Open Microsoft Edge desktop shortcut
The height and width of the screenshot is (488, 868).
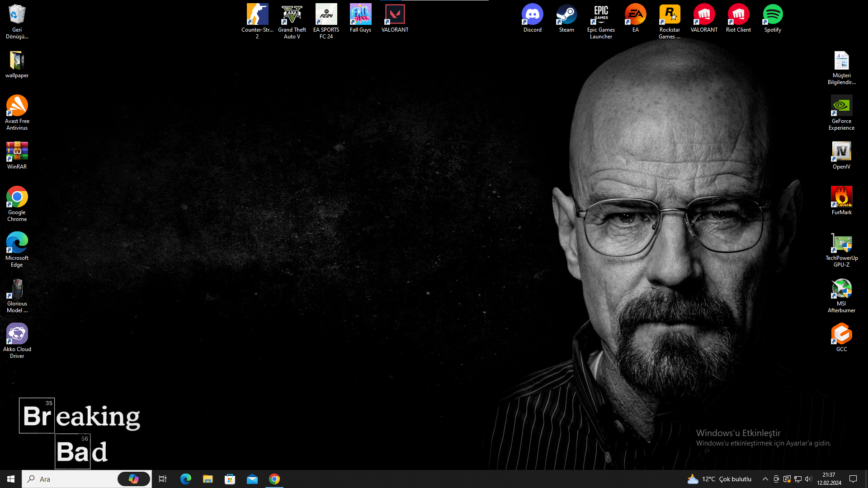pyautogui.click(x=17, y=249)
